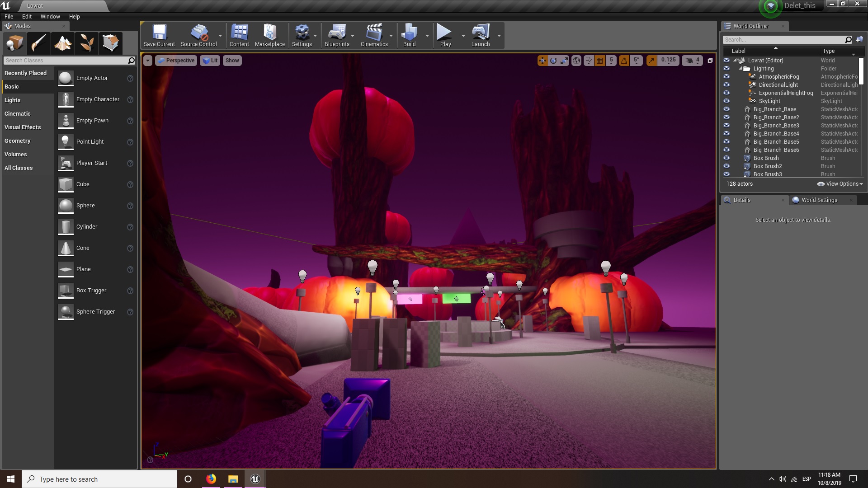Open the Window menu
Image resolution: width=868 pixels, height=488 pixels.
(50, 16)
